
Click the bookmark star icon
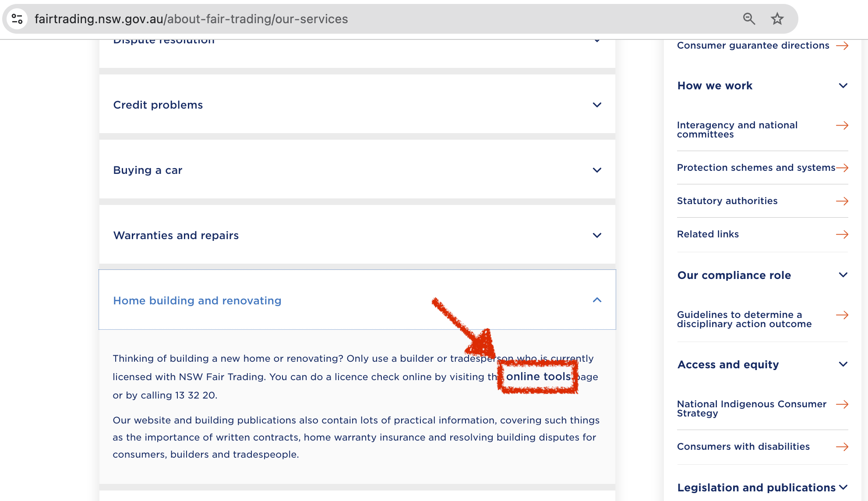(x=777, y=19)
